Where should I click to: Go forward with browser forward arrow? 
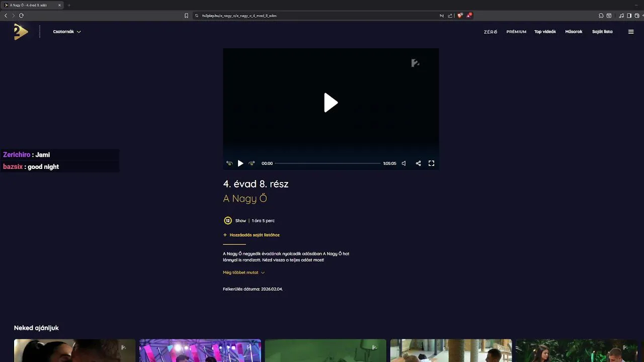(14, 16)
